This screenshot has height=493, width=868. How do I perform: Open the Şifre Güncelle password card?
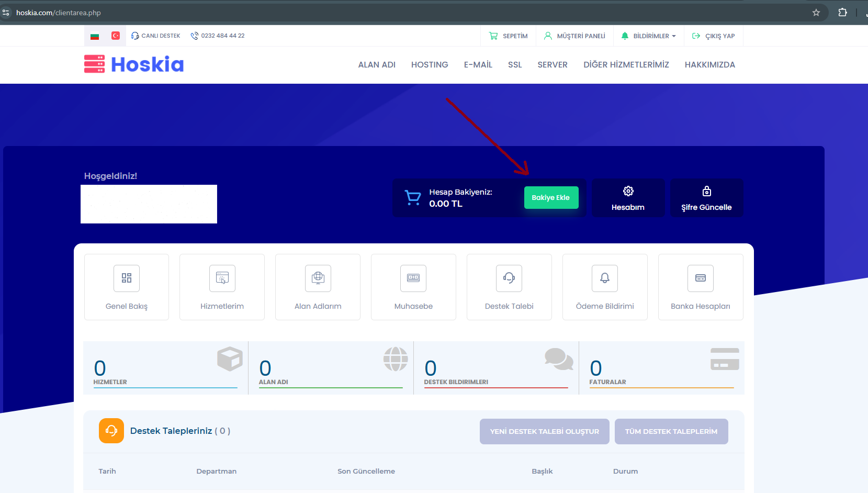[706, 198]
